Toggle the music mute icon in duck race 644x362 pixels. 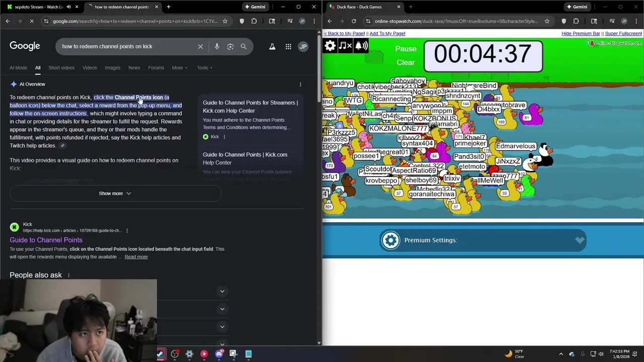[x=345, y=46]
